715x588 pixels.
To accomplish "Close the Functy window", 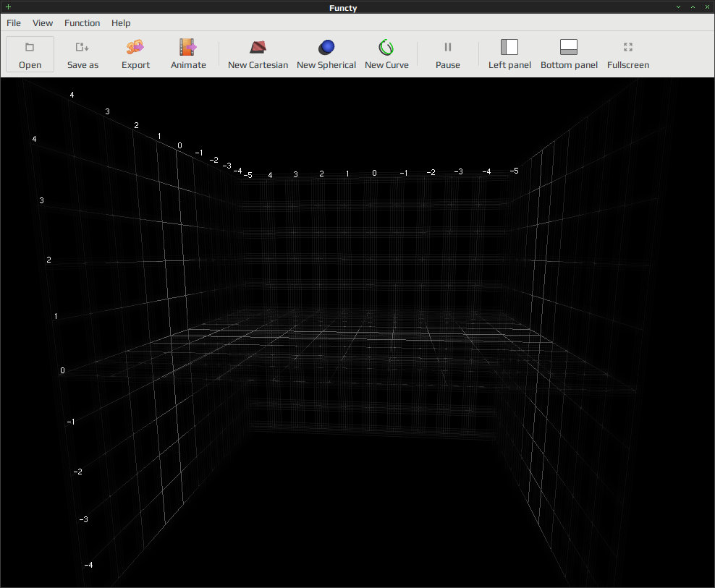I will click(707, 7).
